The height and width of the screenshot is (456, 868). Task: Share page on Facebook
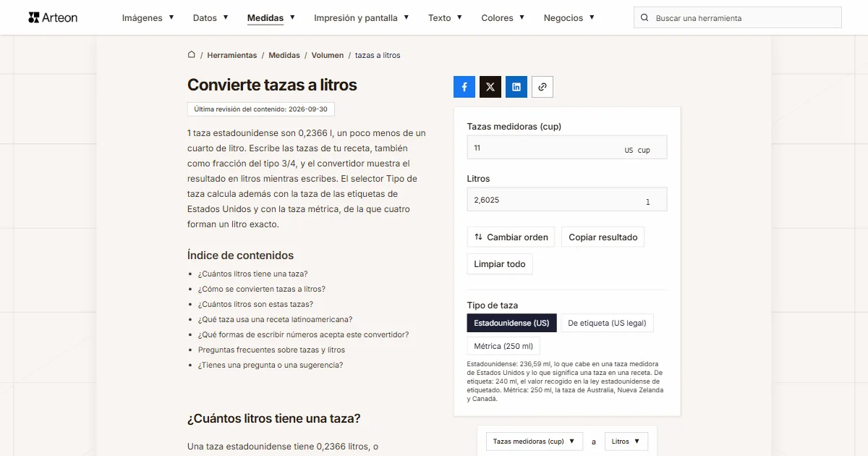coord(464,87)
